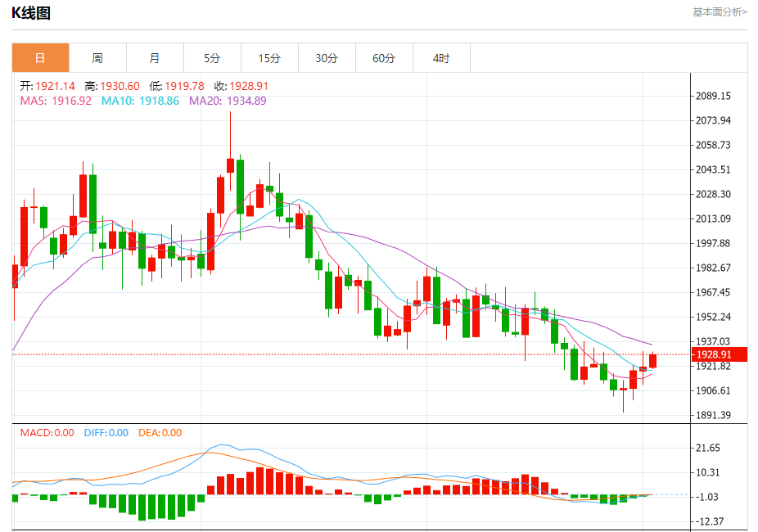Click the tallest candlestick with the long upper wick
Viewport: 758px width, 532px height.
(231, 165)
